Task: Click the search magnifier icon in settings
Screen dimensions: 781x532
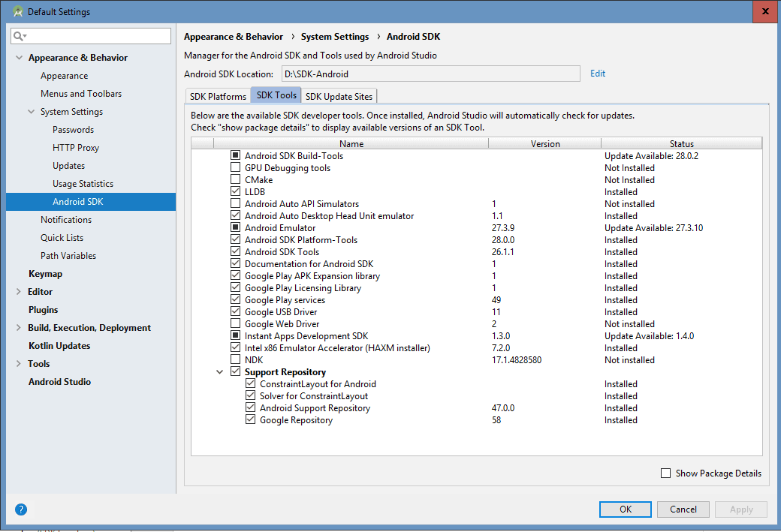Action: 19,36
